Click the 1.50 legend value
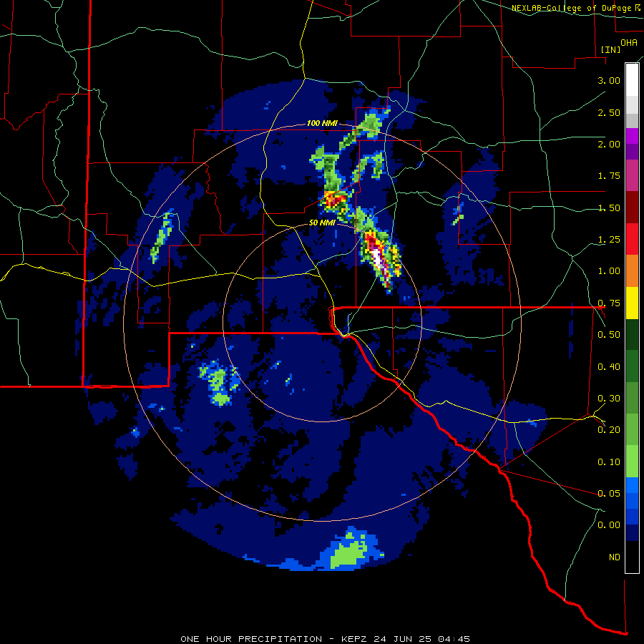The image size is (644, 644). [609, 208]
